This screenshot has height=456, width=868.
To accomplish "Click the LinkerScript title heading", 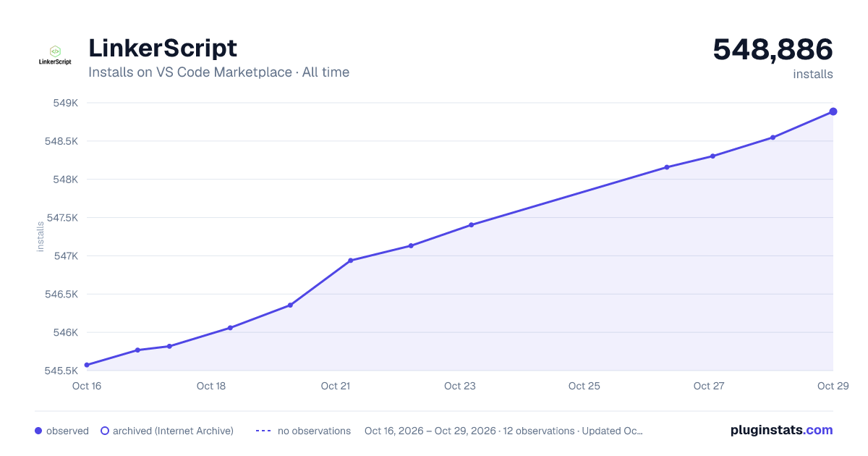I will [163, 48].
